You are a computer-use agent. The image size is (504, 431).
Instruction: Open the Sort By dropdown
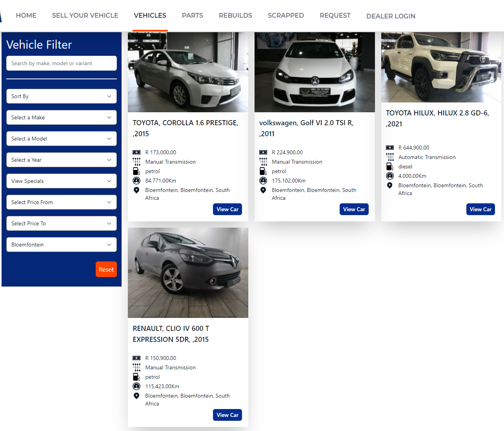[62, 96]
